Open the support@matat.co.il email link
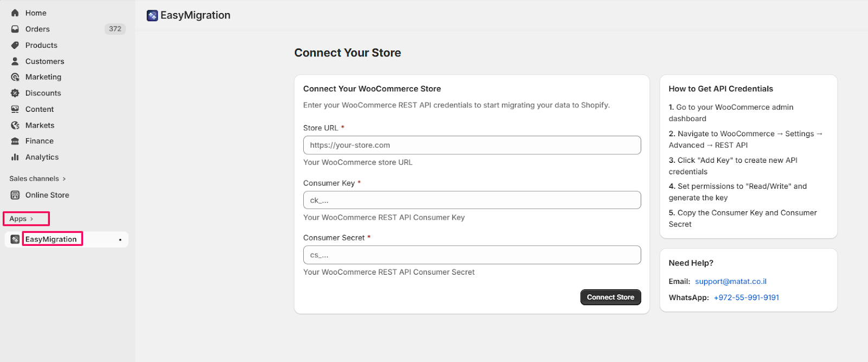This screenshot has height=362, width=868. pos(731,282)
